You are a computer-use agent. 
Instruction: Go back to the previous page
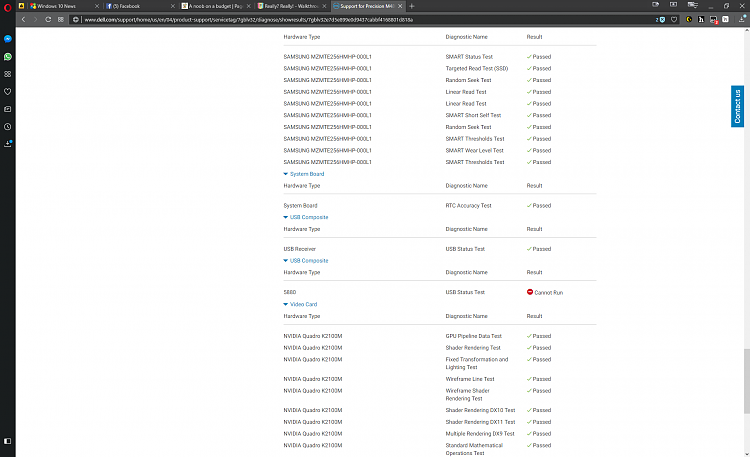click(x=23, y=20)
